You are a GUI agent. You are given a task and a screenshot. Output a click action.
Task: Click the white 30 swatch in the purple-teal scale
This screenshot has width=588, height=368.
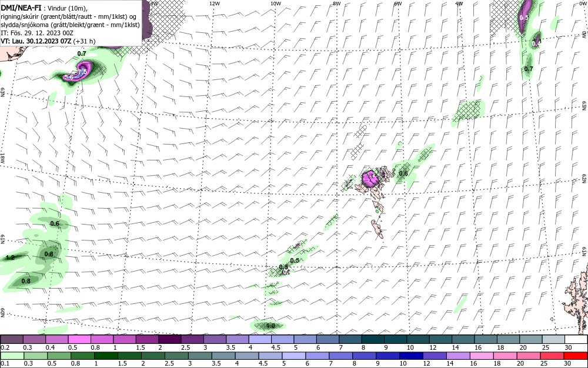click(x=575, y=340)
